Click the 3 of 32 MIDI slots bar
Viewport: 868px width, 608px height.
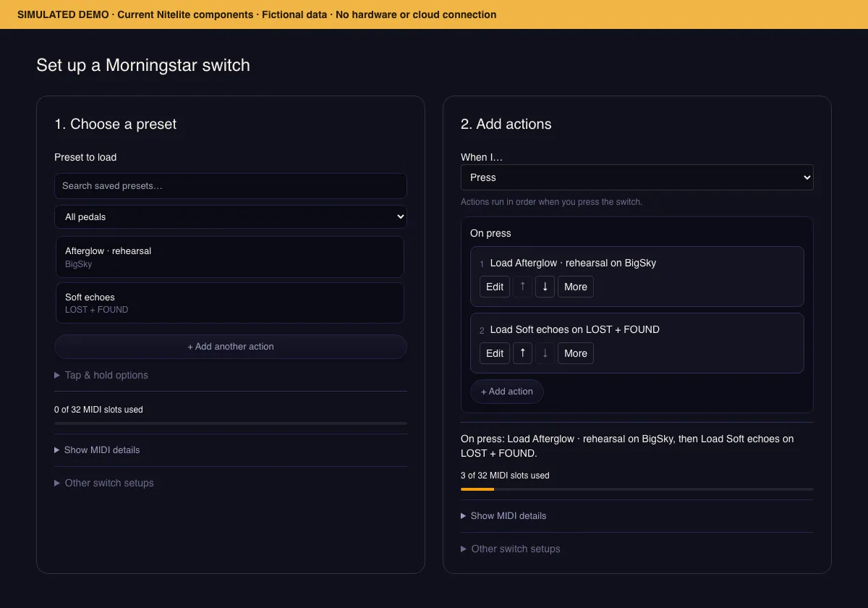point(637,489)
